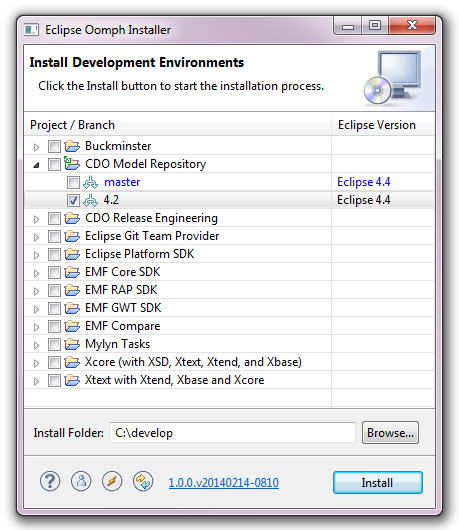Image resolution: width=459 pixels, height=530 pixels.
Task: Click the CDO Model Repository folder icon
Action: [72, 164]
